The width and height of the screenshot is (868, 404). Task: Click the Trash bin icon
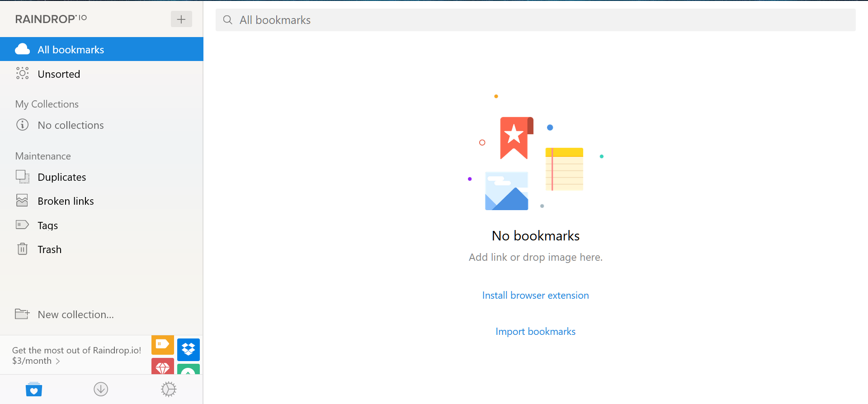[x=23, y=249]
